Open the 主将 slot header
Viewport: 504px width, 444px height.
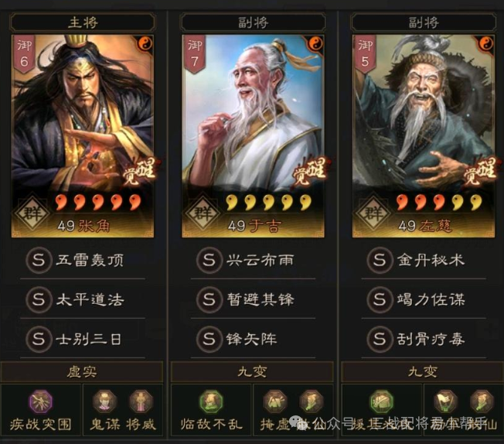point(83,22)
